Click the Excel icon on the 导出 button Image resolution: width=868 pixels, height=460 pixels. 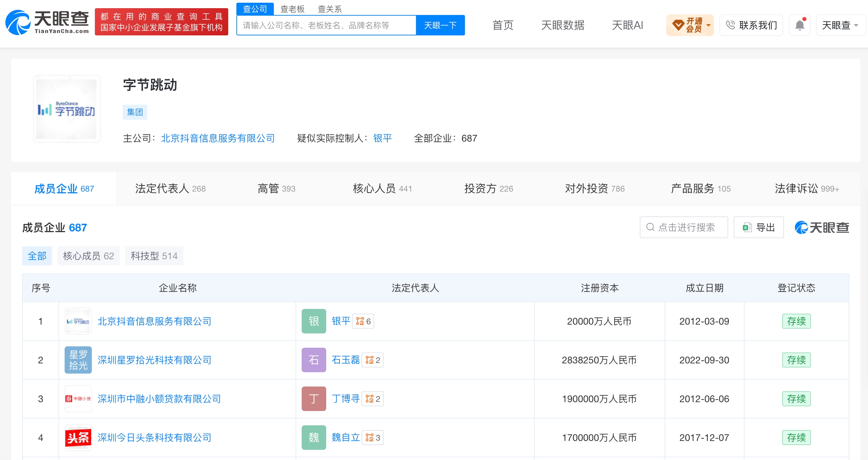(747, 227)
